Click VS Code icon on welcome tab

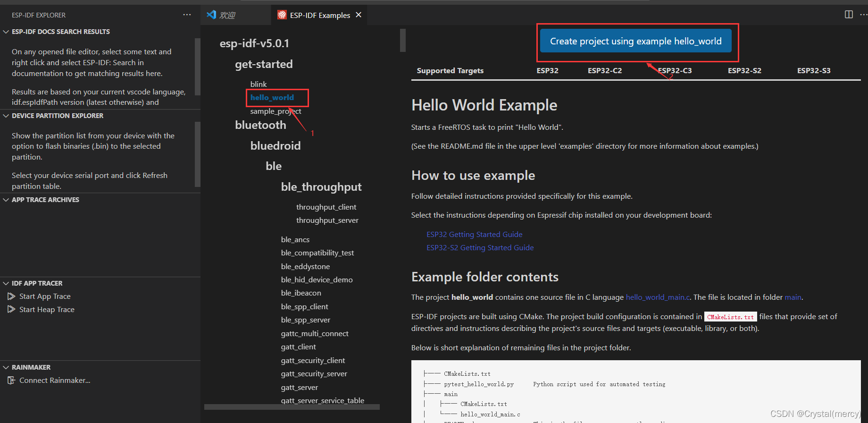pyautogui.click(x=211, y=15)
